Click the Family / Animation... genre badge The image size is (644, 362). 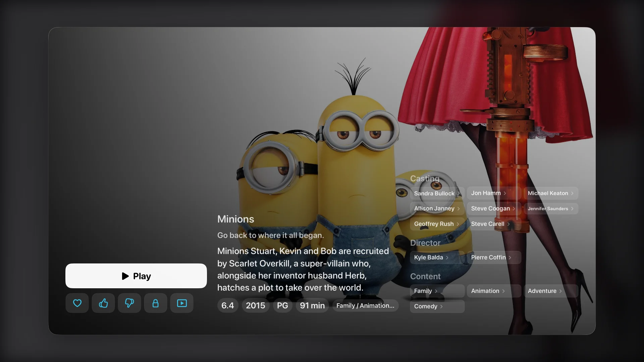tap(365, 305)
